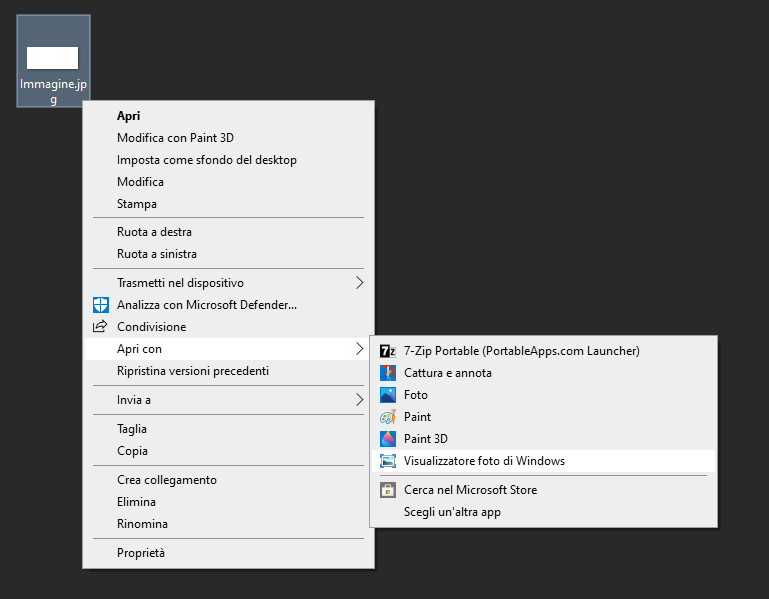Select Analizza con Microsoft Defender
769x599 pixels.
pyautogui.click(x=229, y=305)
